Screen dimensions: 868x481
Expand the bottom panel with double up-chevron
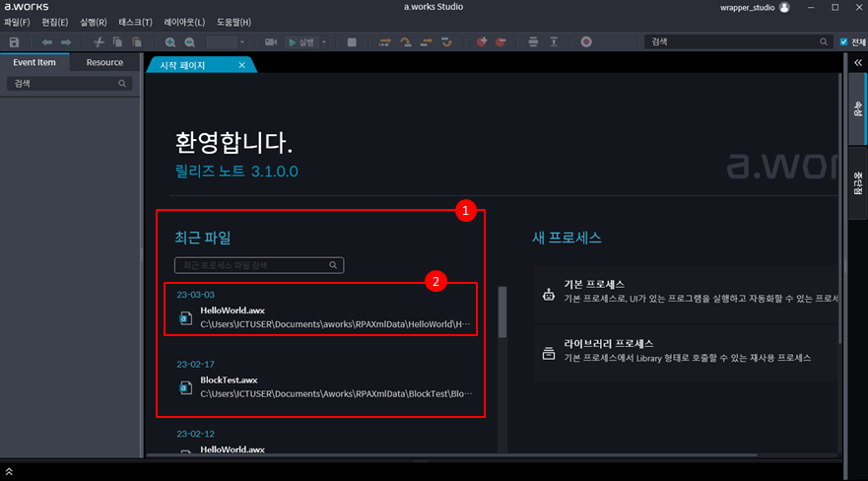click(x=9, y=471)
